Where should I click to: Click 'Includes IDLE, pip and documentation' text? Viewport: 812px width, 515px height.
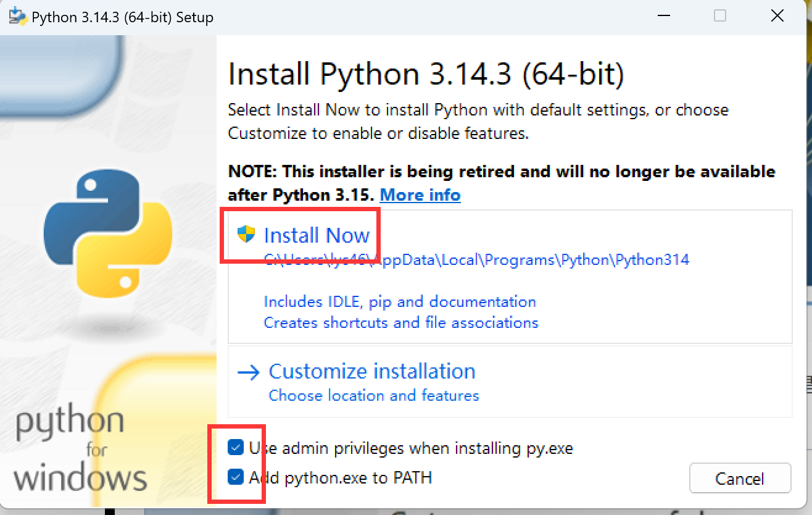click(400, 302)
